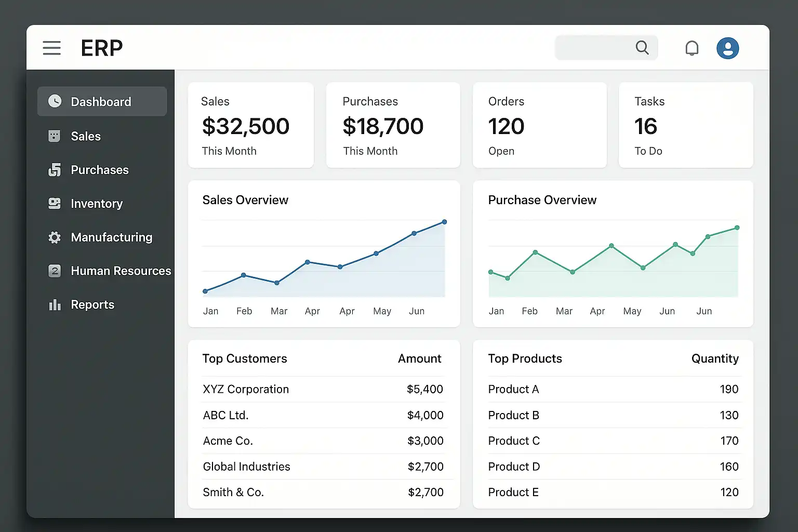The image size is (798, 532).
Task: Open the Orders 120 Open card
Action: click(x=539, y=125)
